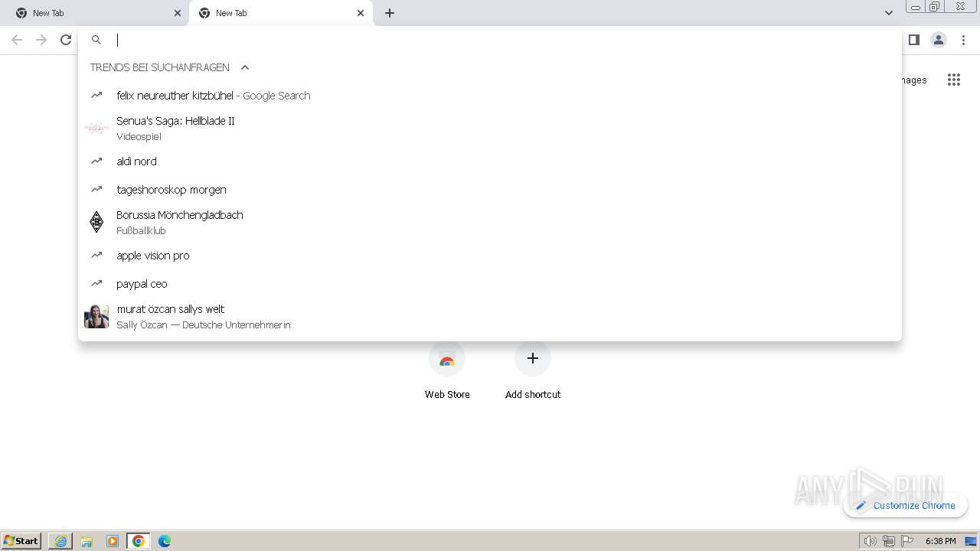
Task: Open the media player taskbar icon
Action: pyautogui.click(x=113, y=541)
